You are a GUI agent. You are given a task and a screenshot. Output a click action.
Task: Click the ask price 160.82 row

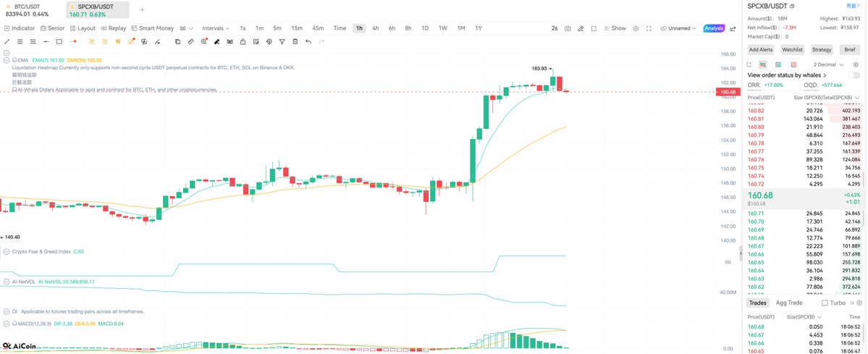[x=804, y=111]
